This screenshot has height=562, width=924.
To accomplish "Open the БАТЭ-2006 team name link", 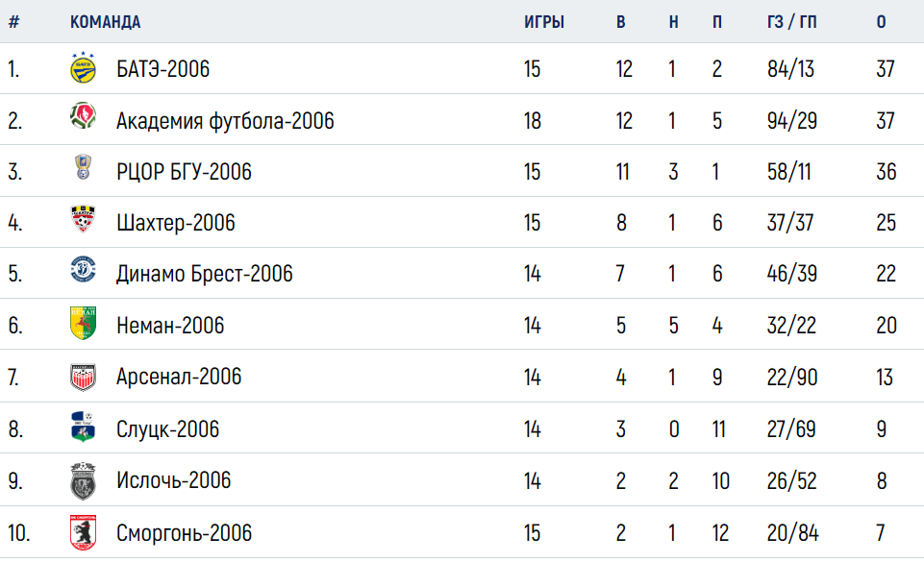I will pos(162,69).
